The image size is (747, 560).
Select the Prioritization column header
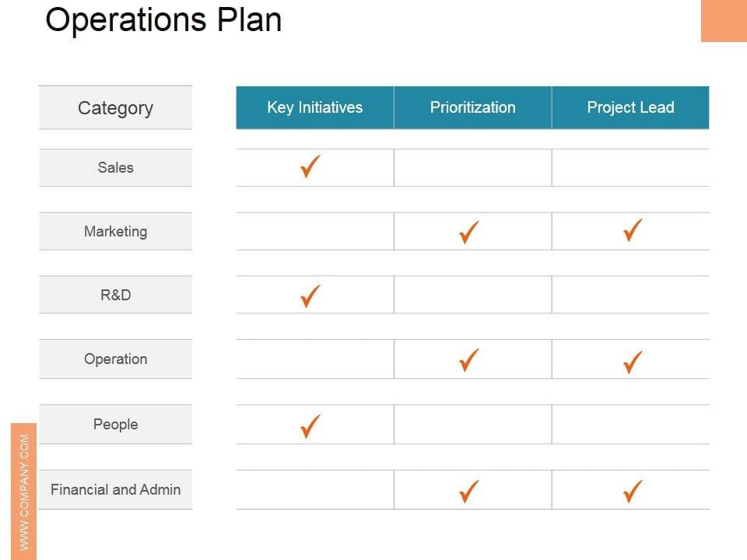(x=473, y=107)
